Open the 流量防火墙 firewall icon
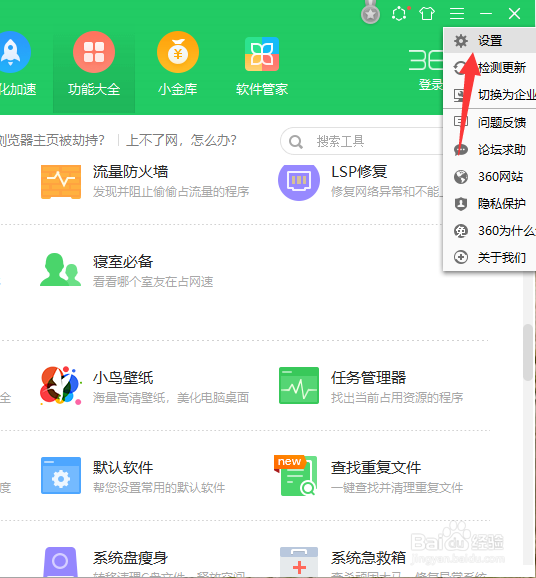536x578 pixels. pos(61,182)
